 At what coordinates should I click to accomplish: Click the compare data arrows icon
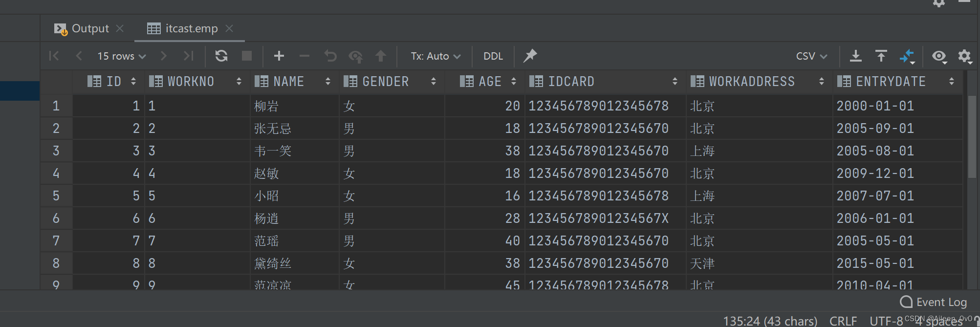(x=907, y=56)
